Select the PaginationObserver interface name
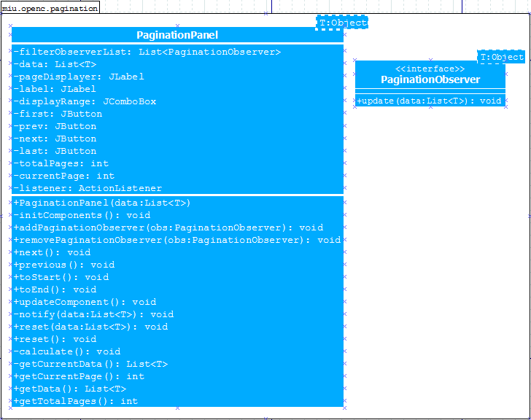The image size is (531, 420). point(430,79)
